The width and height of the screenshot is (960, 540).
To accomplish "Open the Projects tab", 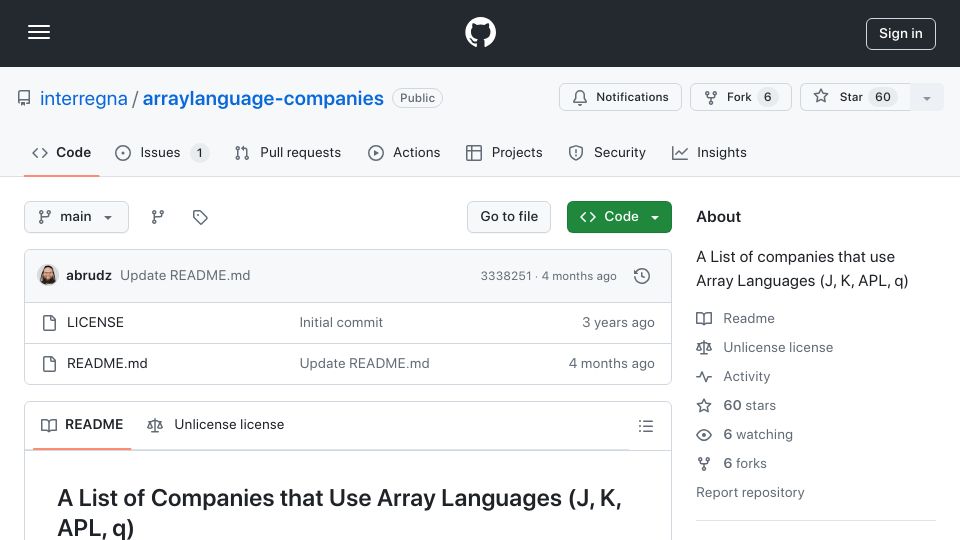I will (x=504, y=152).
